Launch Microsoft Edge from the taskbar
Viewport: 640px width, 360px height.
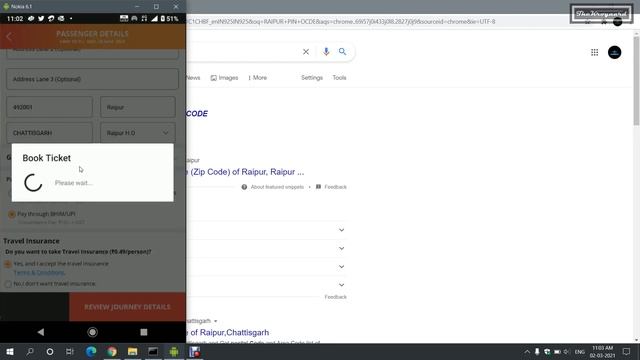tap(91, 351)
